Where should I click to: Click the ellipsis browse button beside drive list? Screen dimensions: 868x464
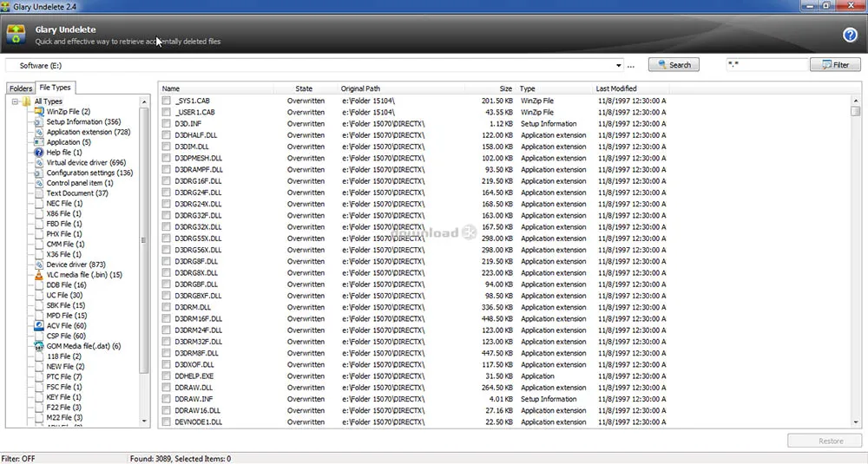631,65
